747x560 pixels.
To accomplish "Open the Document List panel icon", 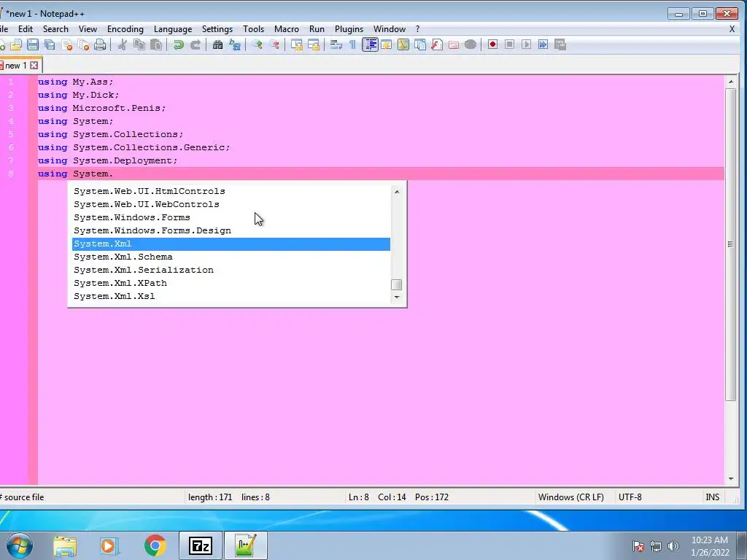I will pos(420,44).
